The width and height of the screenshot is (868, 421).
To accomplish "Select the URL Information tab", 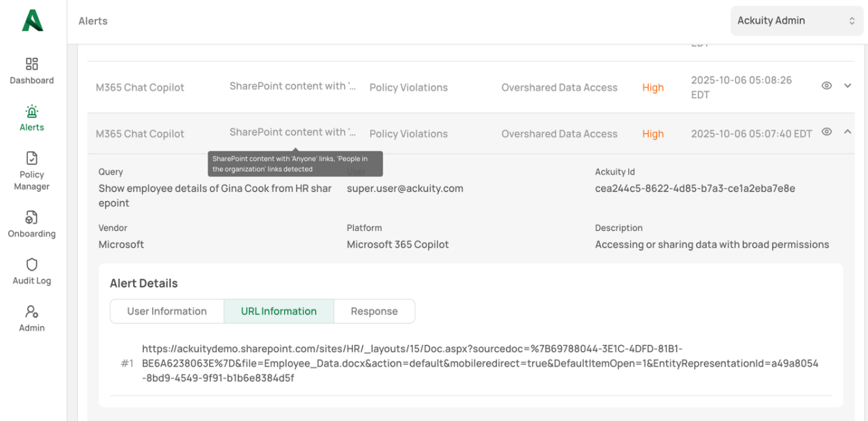I will (279, 311).
